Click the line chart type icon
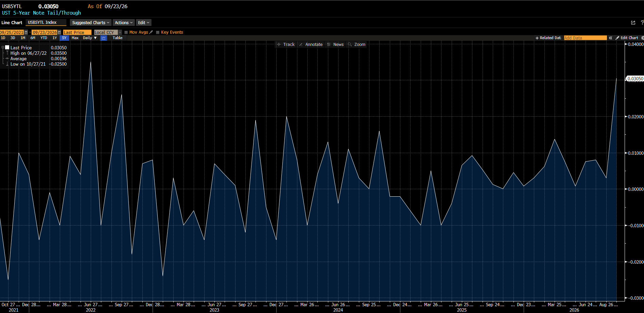This screenshot has height=313, width=644. [x=104, y=38]
